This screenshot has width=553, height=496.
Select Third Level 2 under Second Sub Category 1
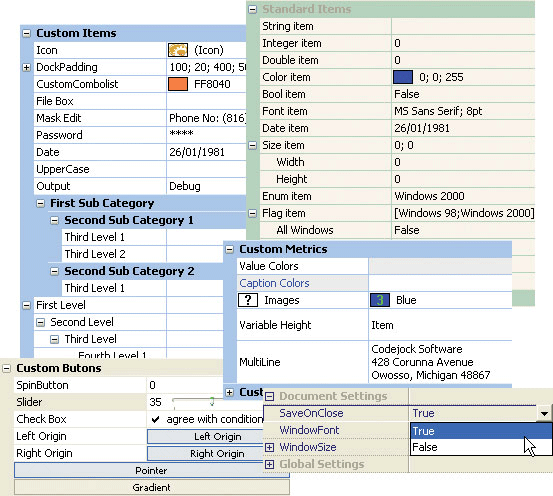(142, 254)
